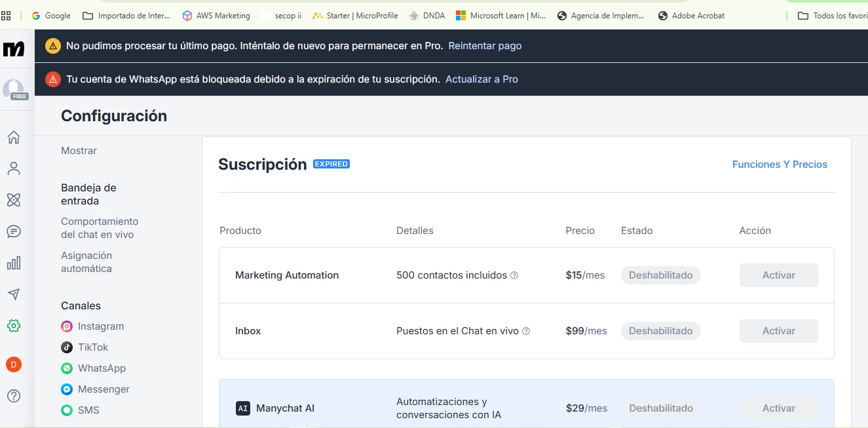Select WhatsApp channel settings
Viewport: 868px width, 428px height.
click(x=102, y=368)
